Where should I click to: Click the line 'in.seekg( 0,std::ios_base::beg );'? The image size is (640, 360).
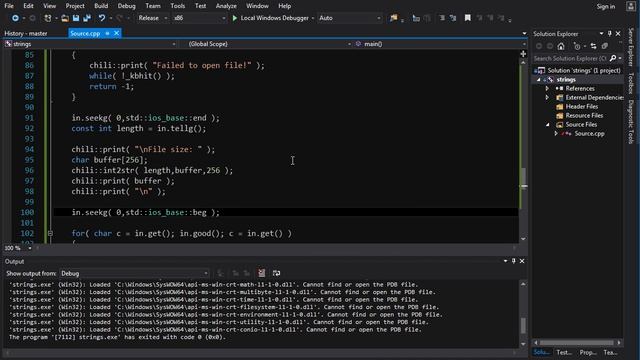pyautogui.click(x=145, y=212)
